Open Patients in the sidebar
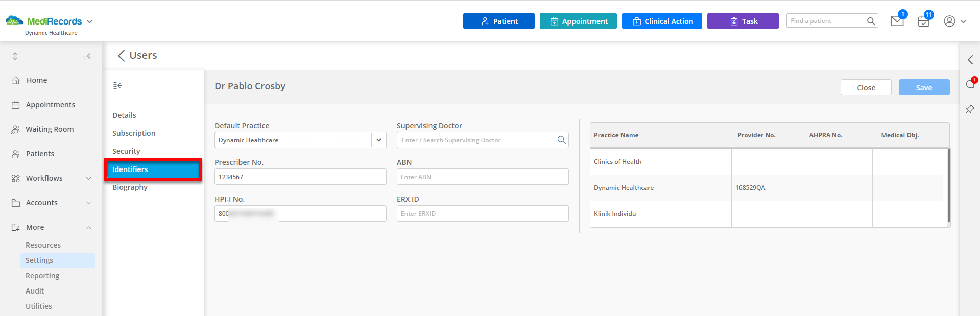Screen dimensions: 980x316 tap(40, 154)
